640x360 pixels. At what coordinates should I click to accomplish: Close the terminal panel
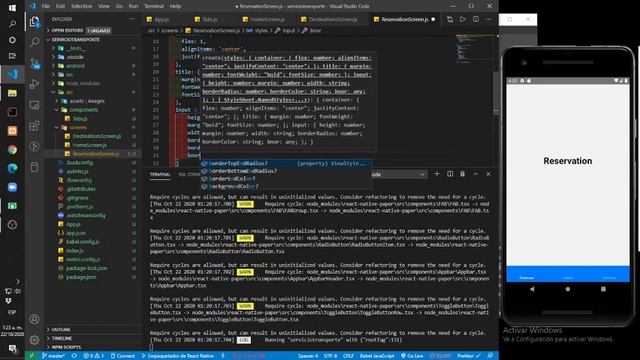point(489,174)
